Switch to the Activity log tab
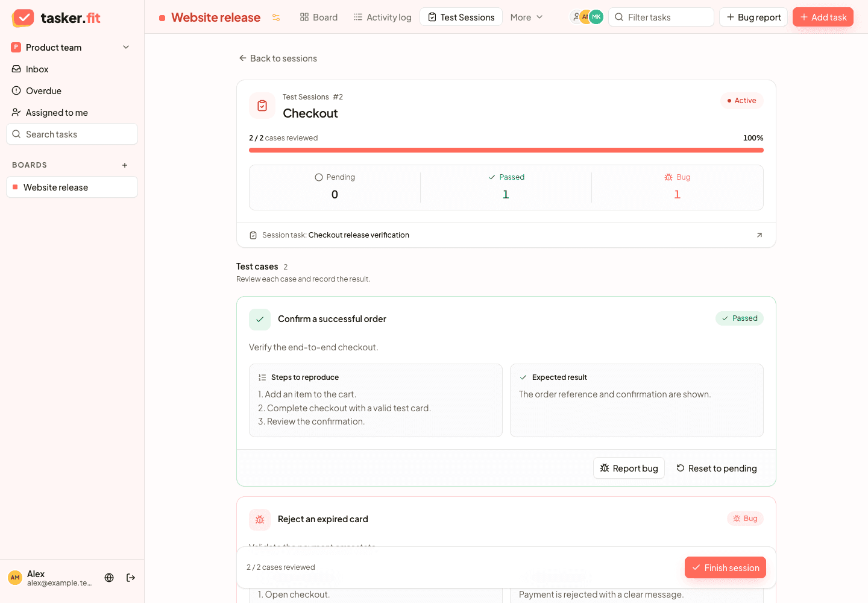The image size is (868, 603). point(382,17)
